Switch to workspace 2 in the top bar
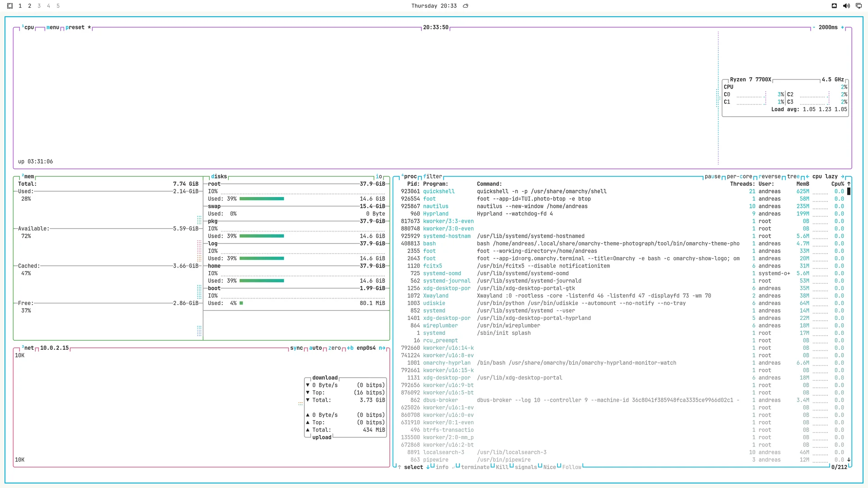Image resolution: width=868 pixels, height=488 pixels. point(29,6)
